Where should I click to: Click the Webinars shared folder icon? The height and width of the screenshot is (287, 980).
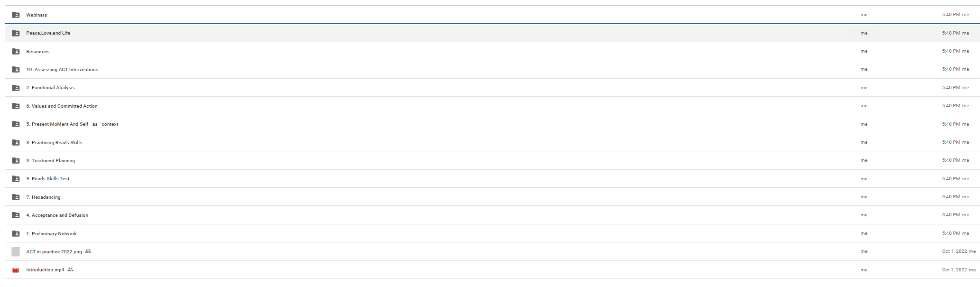16,15
